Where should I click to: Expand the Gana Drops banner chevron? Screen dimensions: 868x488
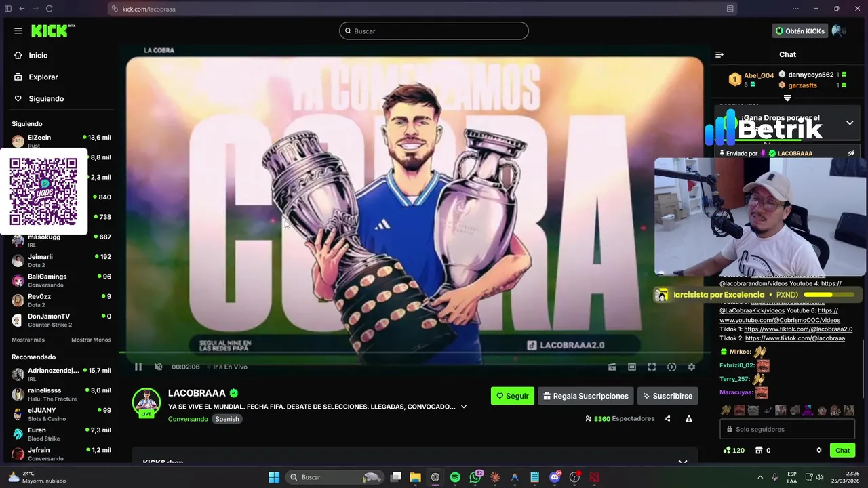tap(850, 123)
